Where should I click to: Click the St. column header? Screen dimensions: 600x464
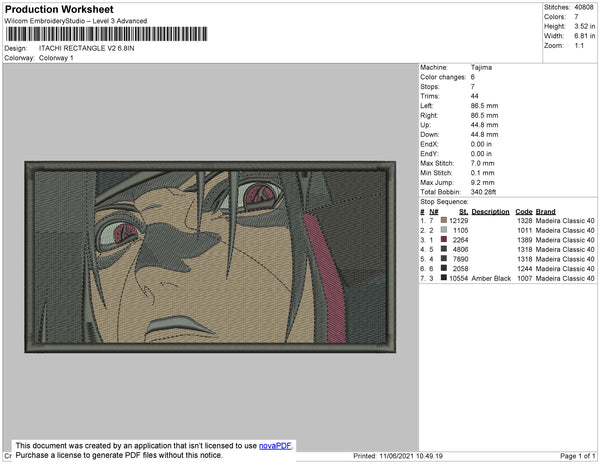[x=463, y=212]
